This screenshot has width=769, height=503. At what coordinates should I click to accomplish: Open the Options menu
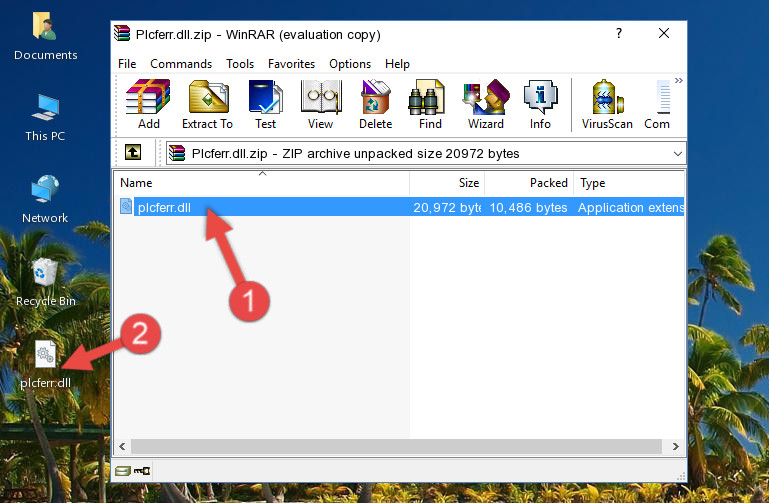tap(350, 64)
